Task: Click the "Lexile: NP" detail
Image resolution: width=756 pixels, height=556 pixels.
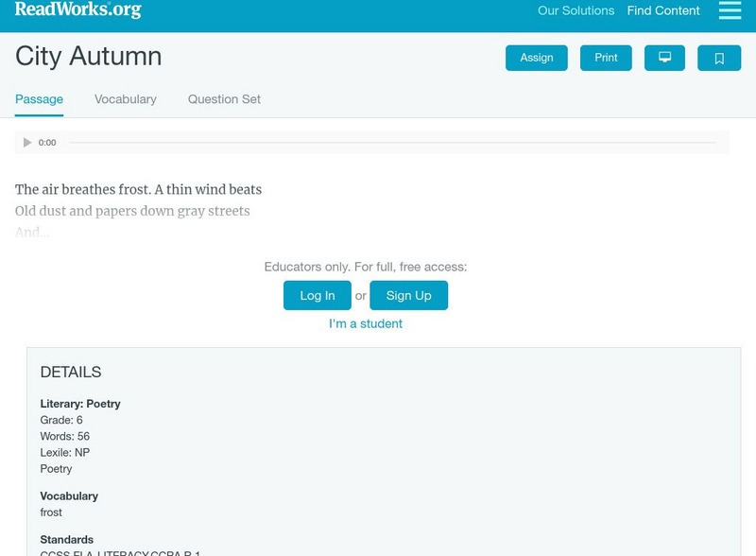Action: tap(64, 453)
